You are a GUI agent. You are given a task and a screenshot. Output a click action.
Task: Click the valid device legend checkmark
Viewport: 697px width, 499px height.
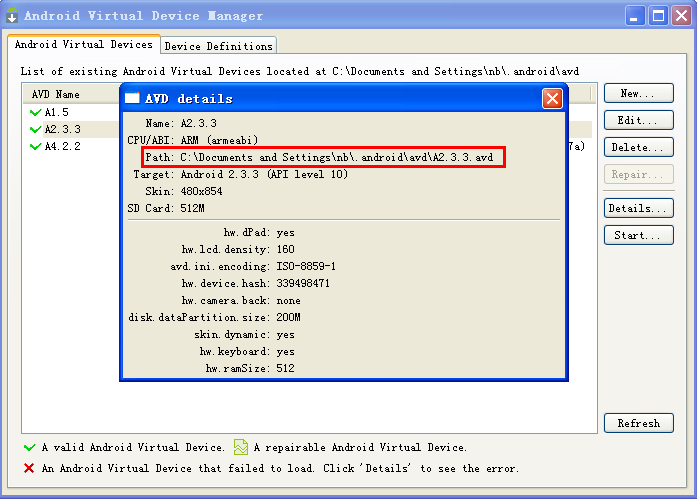[30, 447]
